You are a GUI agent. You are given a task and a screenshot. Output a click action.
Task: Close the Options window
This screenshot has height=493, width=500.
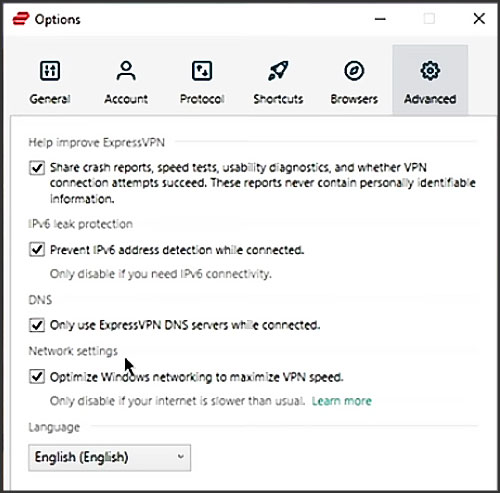click(x=479, y=19)
